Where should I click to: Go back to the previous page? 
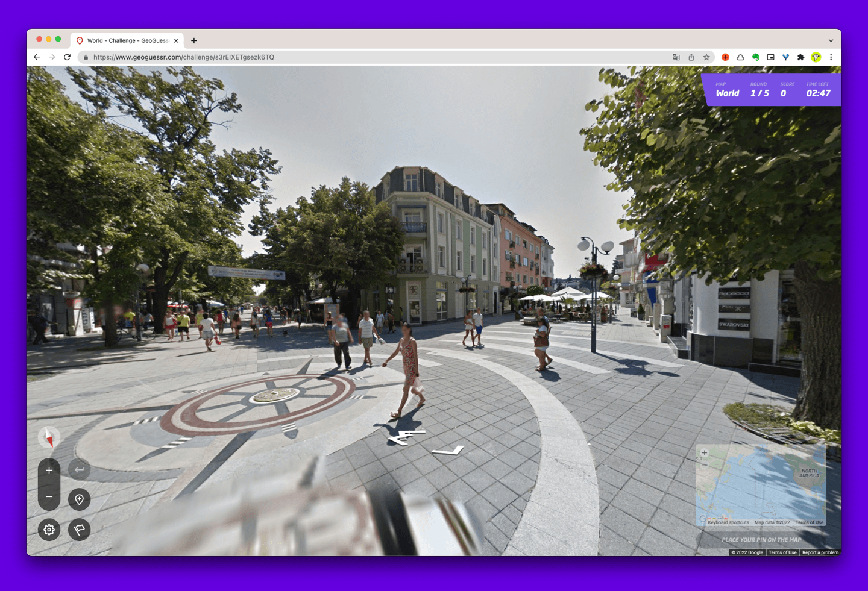pos(37,57)
